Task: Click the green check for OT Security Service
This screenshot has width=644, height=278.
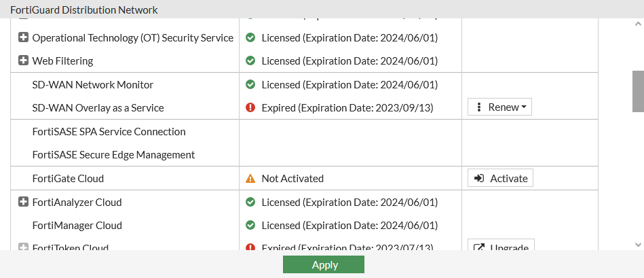Action: coord(250,37)
